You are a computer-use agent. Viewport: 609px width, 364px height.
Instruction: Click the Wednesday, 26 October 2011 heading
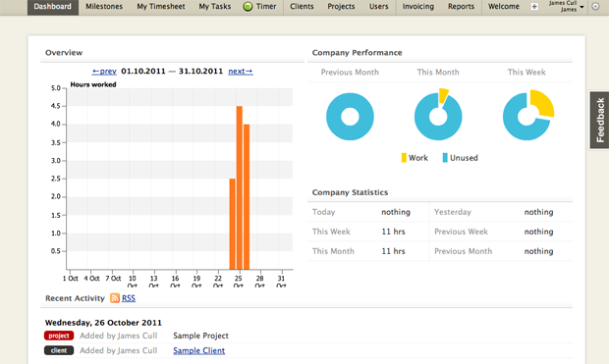103,323
